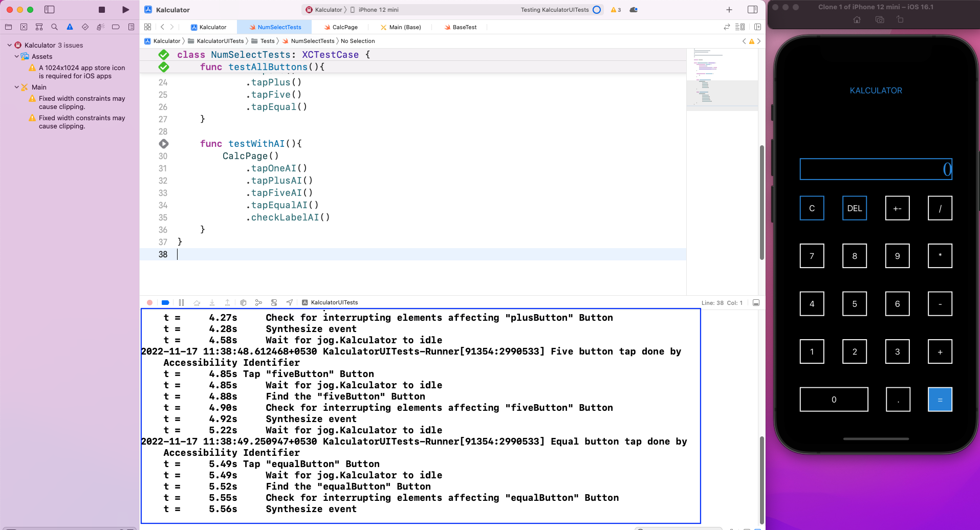Image resolution: width=980 pixels, height=530 pixels.
Task: Select the Issue navigator warning icon
Action: coord(70,27)
